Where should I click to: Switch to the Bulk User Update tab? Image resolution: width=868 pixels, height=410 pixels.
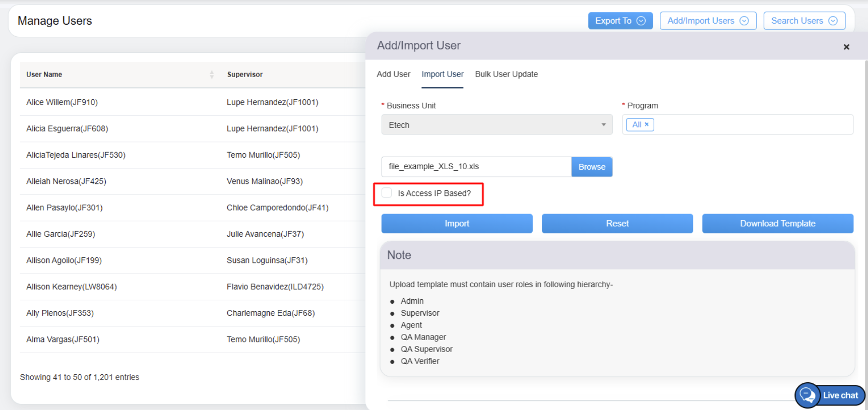click(x=506, y=74)
